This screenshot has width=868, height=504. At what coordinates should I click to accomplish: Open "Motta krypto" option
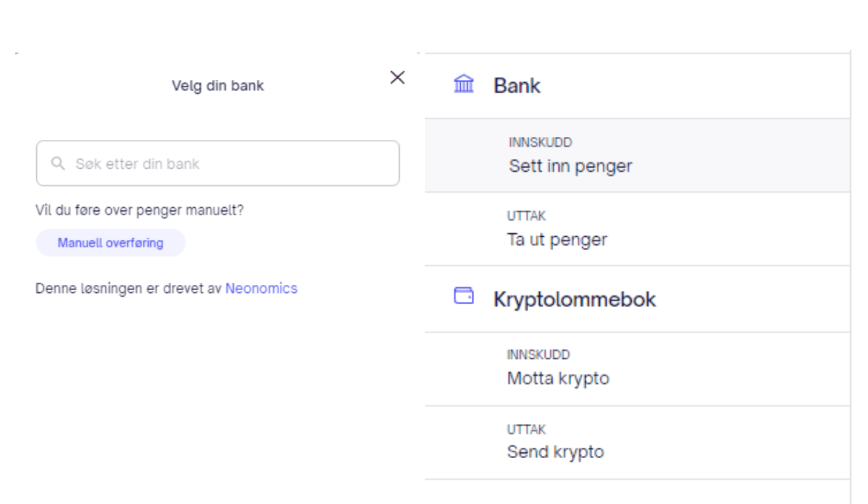[558, 378]
